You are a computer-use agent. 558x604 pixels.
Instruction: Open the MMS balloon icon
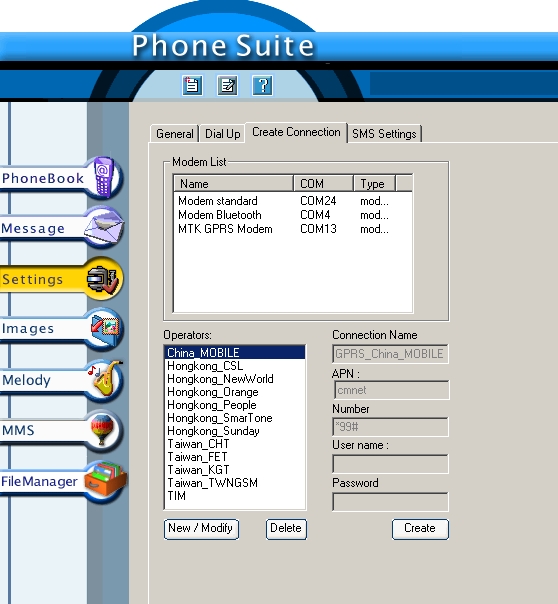[102, 429]
